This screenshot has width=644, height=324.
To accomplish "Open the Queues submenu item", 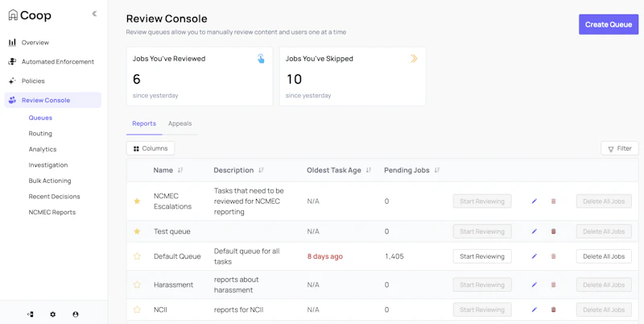I will [x=40, y=118].
